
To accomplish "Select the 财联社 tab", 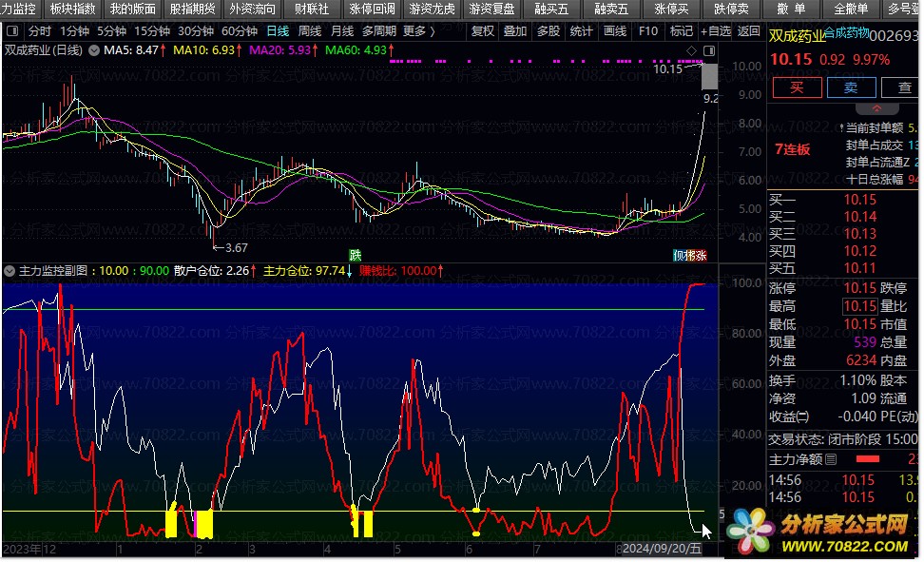I will (313, 9).
